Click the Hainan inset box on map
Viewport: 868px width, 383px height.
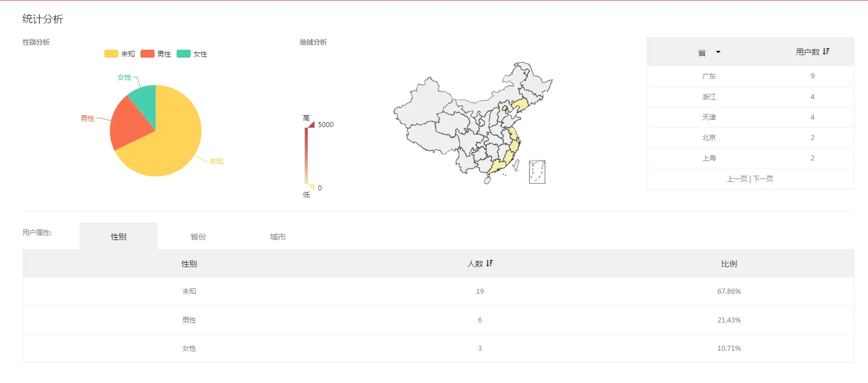[x=537, y=172]
